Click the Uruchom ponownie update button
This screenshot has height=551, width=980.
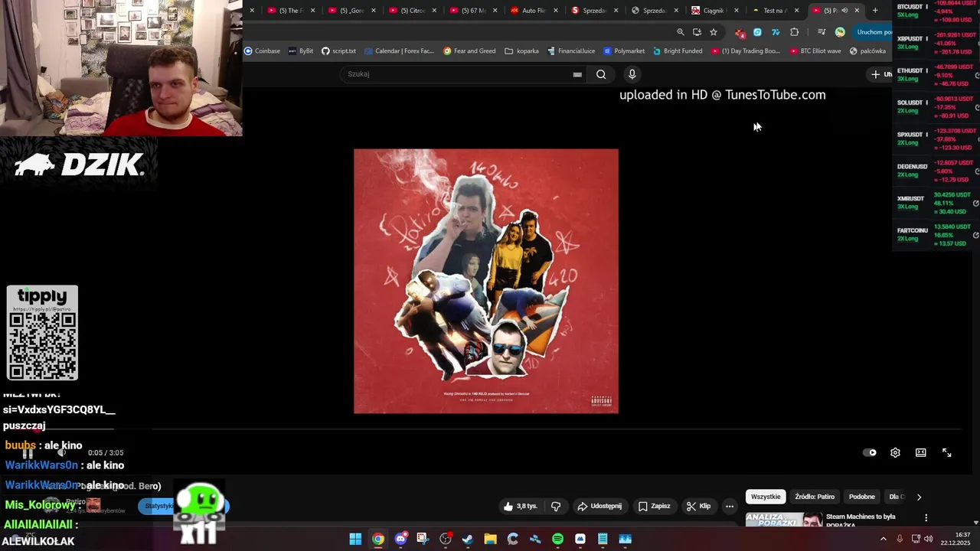click(x=873, y=32)
